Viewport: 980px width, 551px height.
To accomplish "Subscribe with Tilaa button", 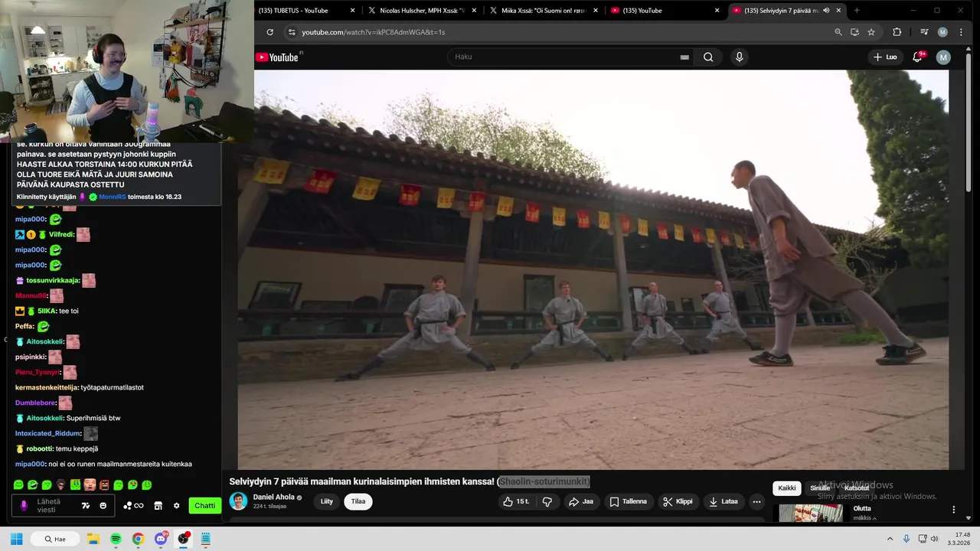I will (x=358, y=501).
